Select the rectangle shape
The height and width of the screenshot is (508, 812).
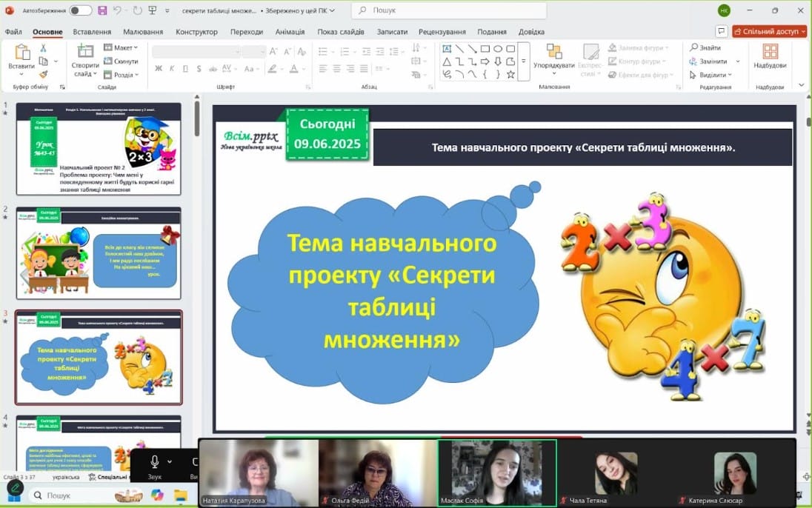pos(485,49)
